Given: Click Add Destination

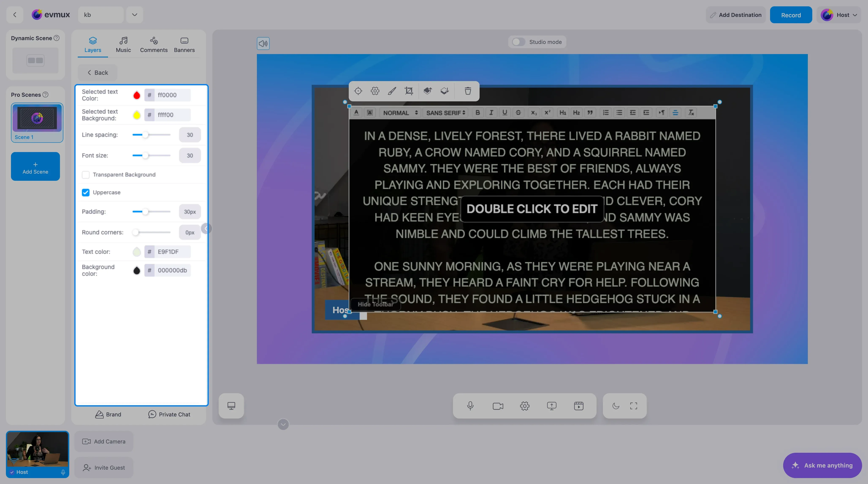Looking at the screenshot, I should (x=736, y=15).
